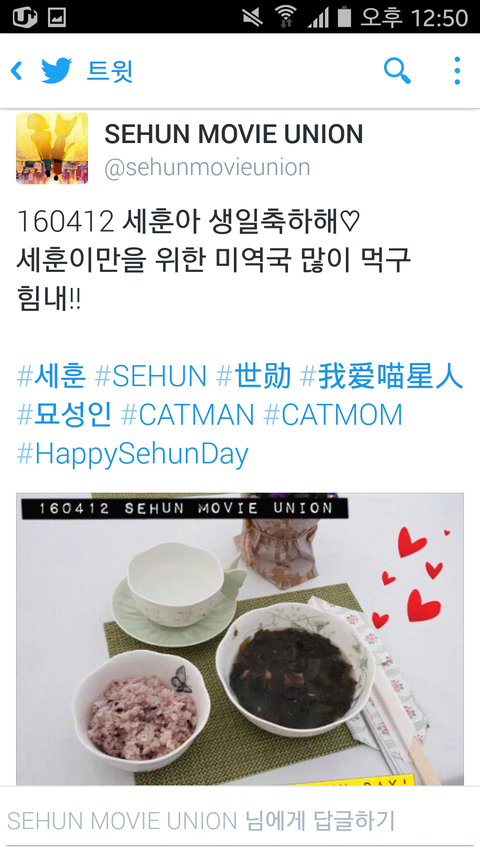The height and width of the screenshot is (853, 480).
Task: Tap the battery status icon
Action: tap(344, 16)
